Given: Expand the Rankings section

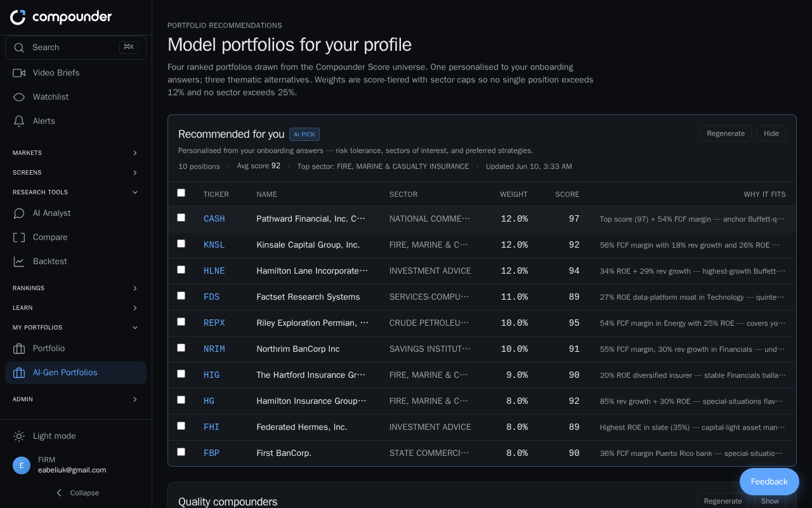Looking at the screenshot, I should (75, 288).
